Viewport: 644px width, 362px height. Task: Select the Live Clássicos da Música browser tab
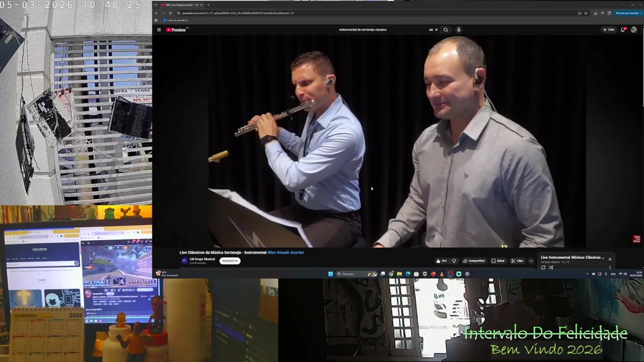[x=181, y=5]
